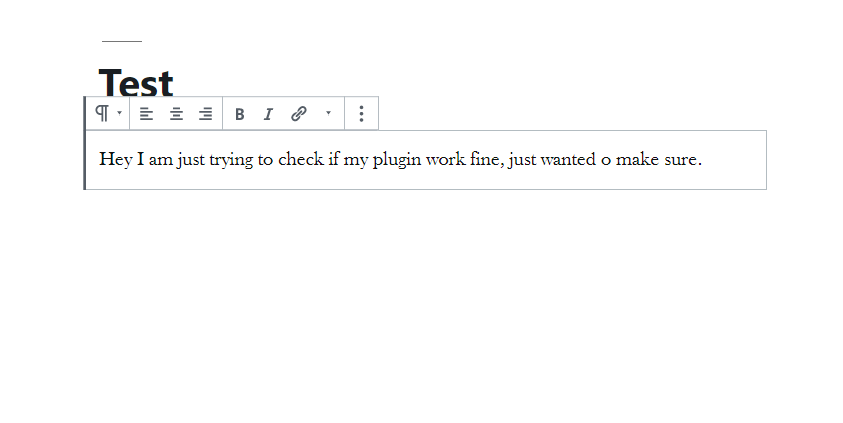
Task: Place cursor on the word "plugin"
Action: click(x=397, y=160)
